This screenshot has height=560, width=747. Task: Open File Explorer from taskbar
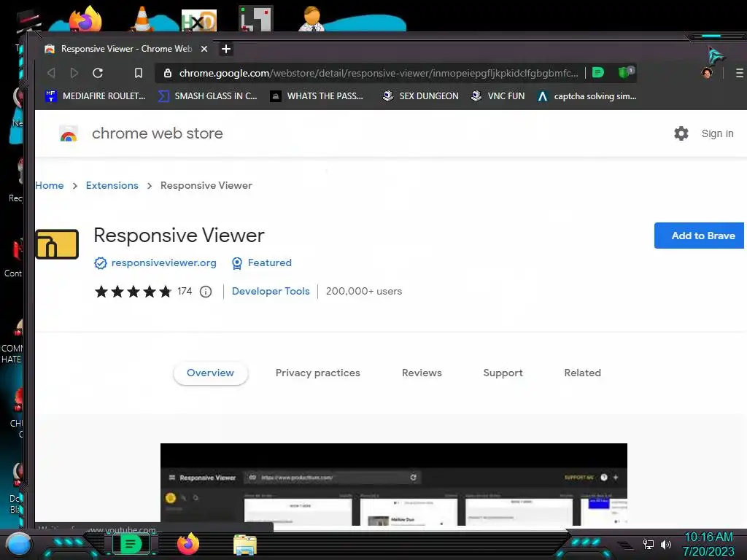pyautogui.click(x=245, y=545)
